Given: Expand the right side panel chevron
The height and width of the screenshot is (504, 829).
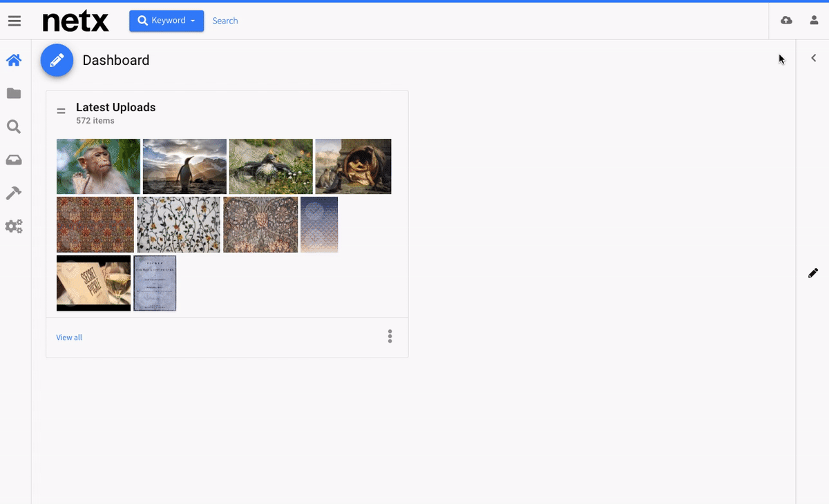Looking at the screenshot, I should [x=814, y=58].
